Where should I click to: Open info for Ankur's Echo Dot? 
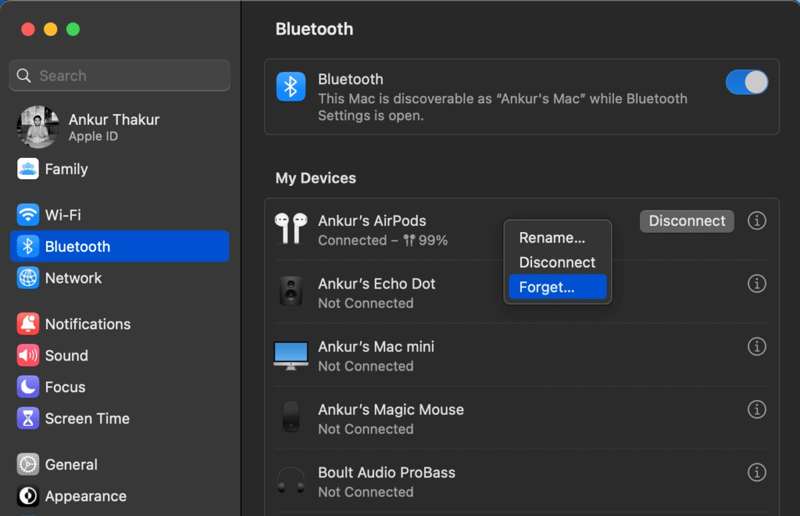[757, 283]
